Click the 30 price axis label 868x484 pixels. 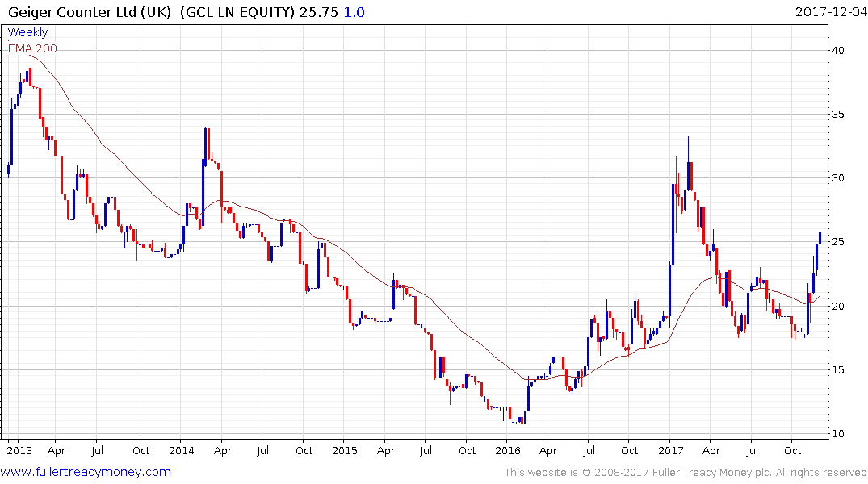tap(838, 178)
